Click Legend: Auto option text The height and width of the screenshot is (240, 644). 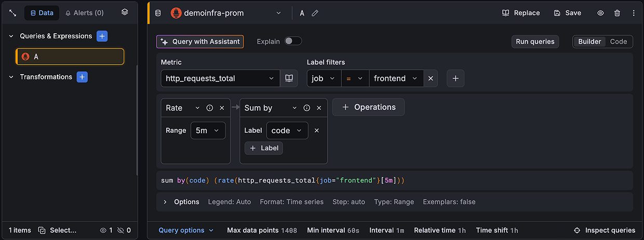[230, 202]
